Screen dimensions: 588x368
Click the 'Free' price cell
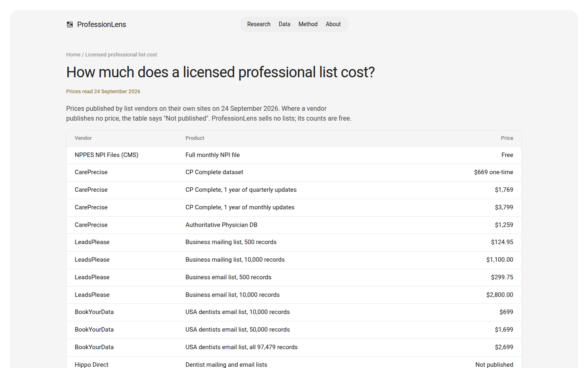click(507, 155)
